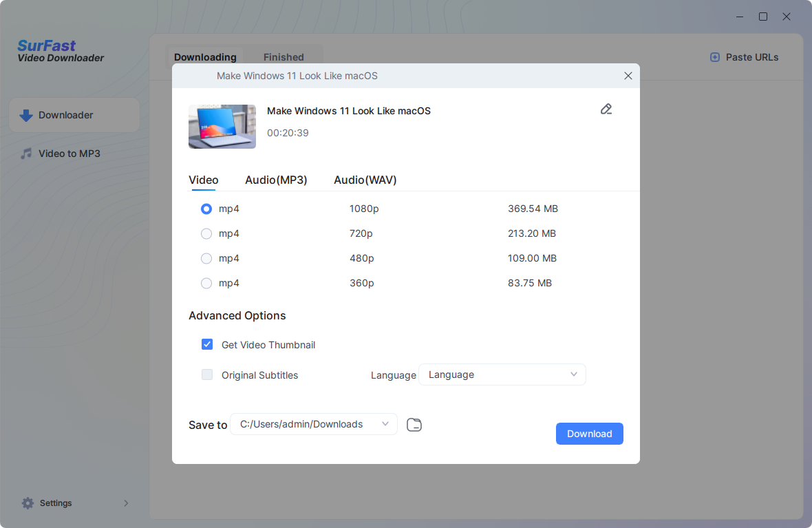Click the Download button
Viewport: 812px width, 528px height.
589,434
